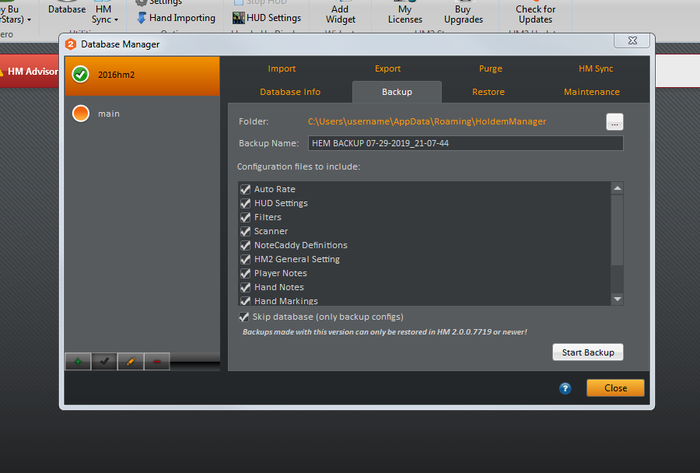
Task: Click the backup folder path link
Action: coord(427,121)
